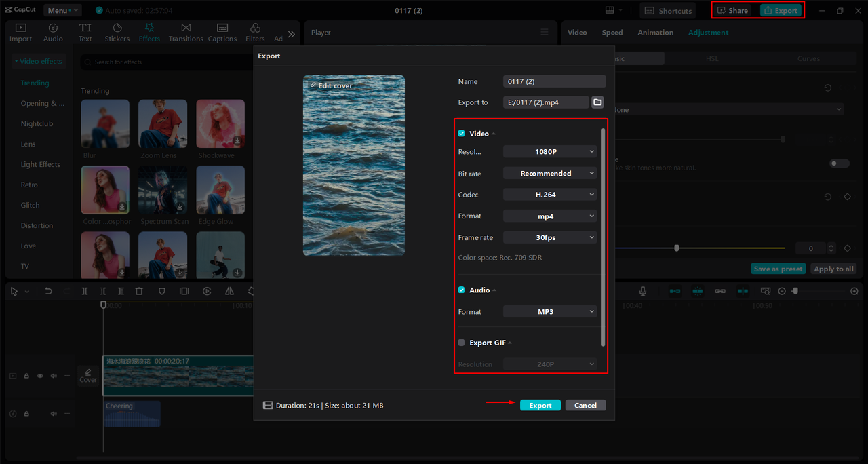Uncheck the Audio export checkbox

click(x=462, y=290)
